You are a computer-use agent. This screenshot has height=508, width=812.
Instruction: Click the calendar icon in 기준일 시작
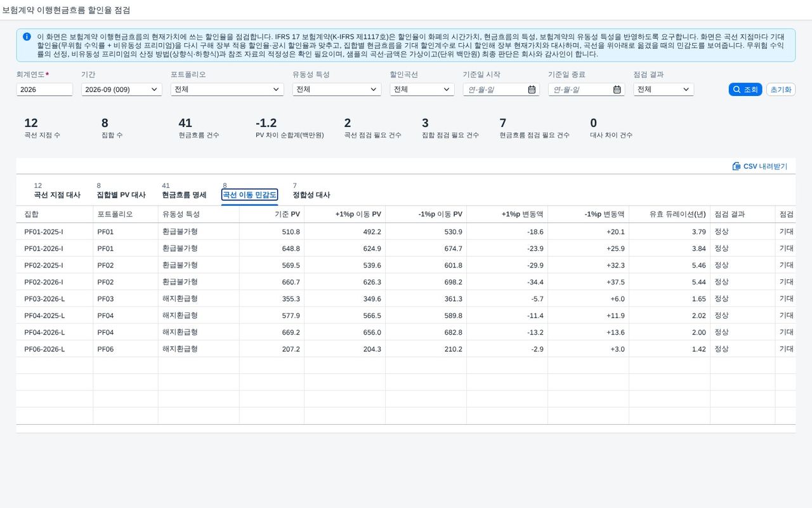pos(532,90)
